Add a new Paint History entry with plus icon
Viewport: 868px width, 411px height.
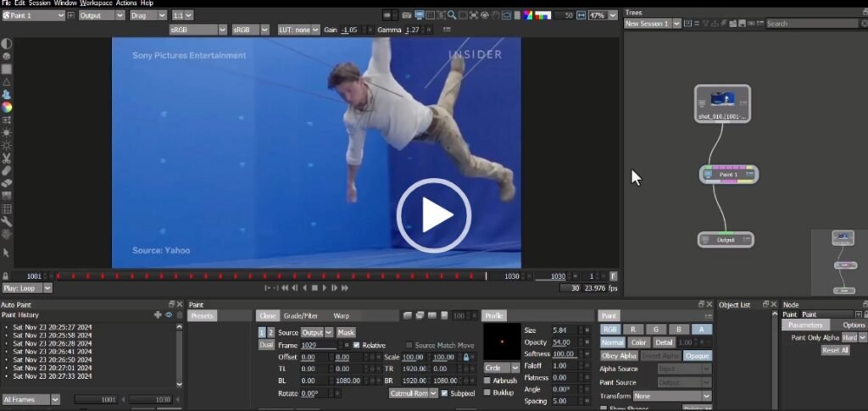[158, 314]
